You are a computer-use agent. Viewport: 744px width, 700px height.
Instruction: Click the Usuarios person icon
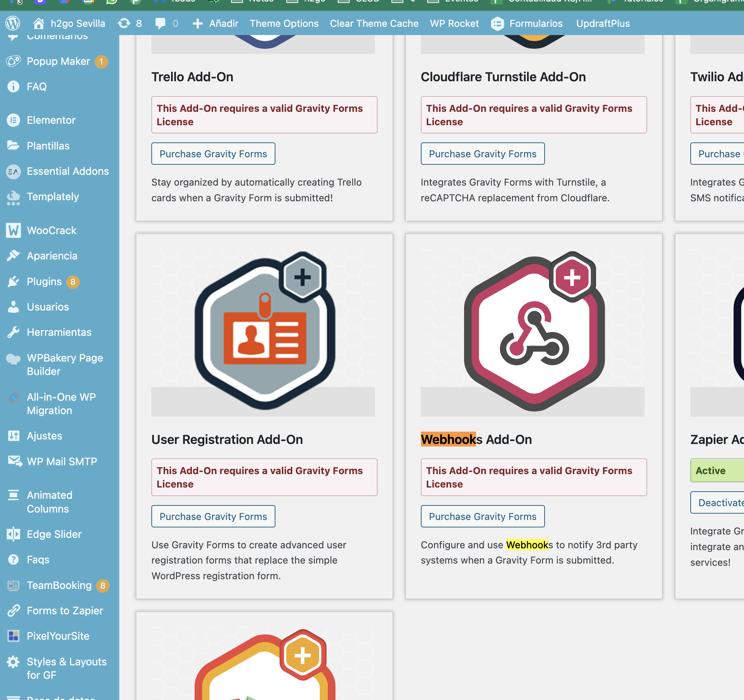[13, 307]
